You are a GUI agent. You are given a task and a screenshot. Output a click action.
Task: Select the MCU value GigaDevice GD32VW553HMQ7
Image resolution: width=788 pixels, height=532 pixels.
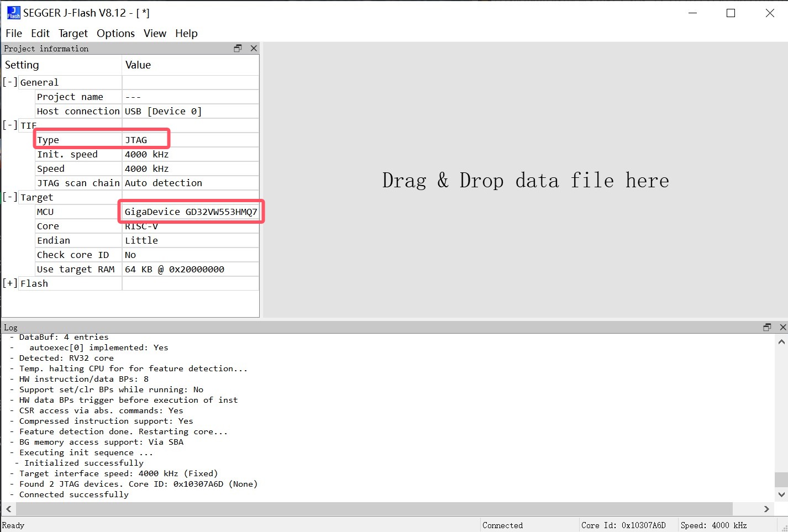pyautogui.click(x=191, y=212)
